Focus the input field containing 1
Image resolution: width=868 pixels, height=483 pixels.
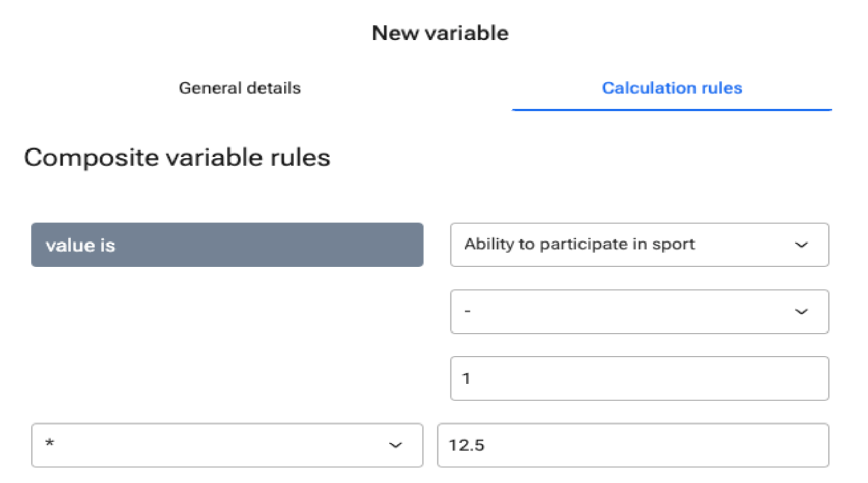[639, 378]
